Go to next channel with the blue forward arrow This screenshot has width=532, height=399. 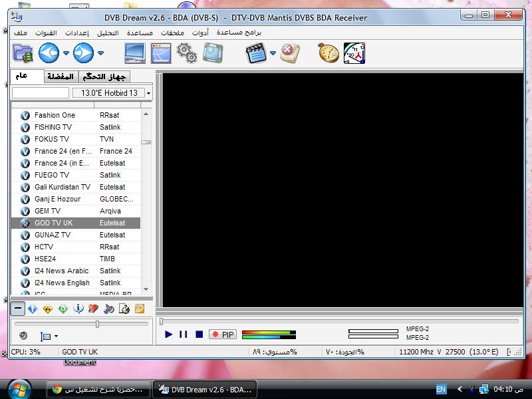tap(84, 53)
